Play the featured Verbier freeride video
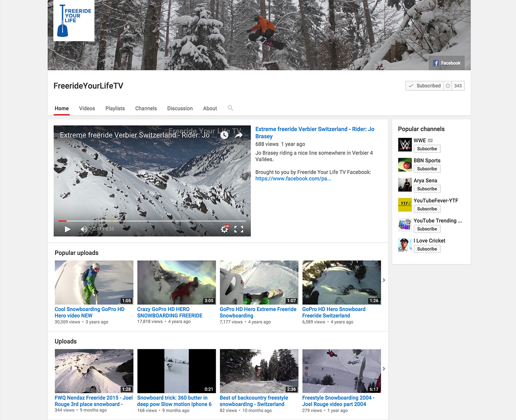Viewport: 516px width, 420px height. pyautogui.click(x=67, y=229)
